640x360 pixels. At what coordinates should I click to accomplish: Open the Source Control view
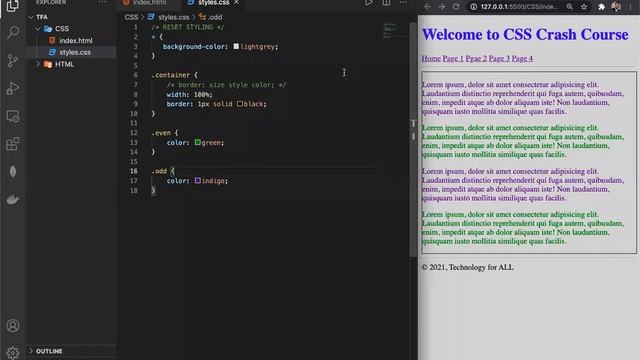coord(13,60)
